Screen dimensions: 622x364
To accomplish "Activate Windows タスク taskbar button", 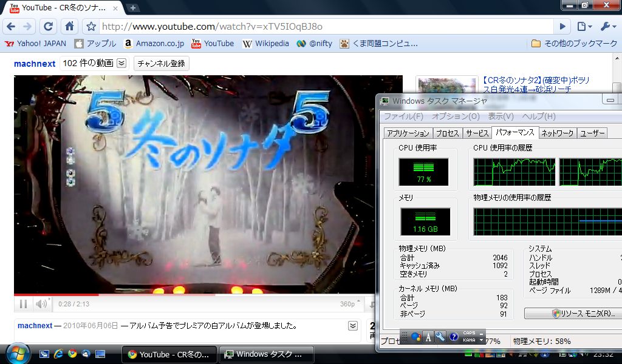I will point(266,354).
